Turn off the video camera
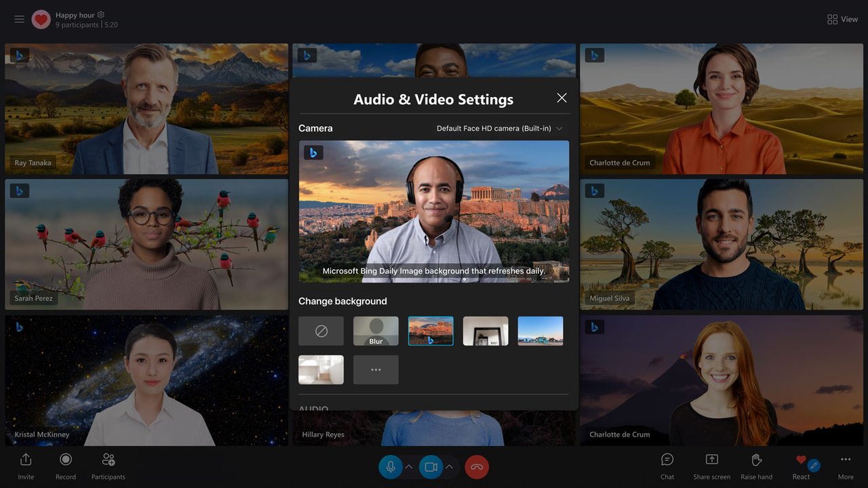Screen dimensions: 868x488 point(430,467)
